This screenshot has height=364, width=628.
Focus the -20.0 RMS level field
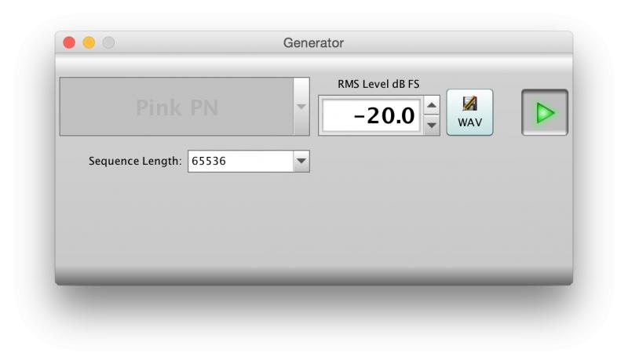371,116
